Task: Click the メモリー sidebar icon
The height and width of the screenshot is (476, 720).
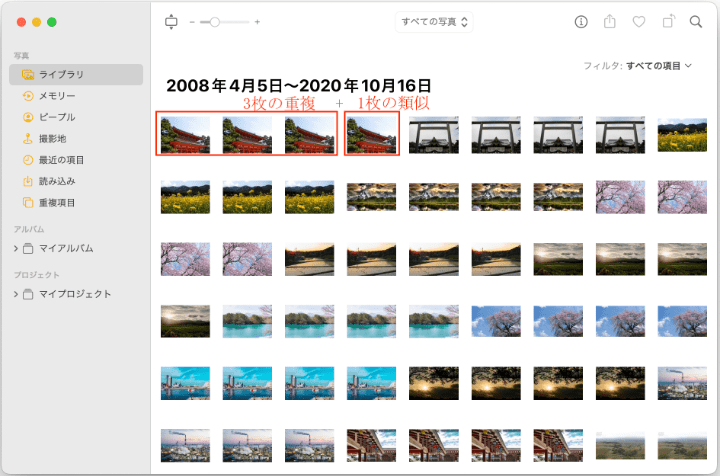Action: pyautogui.click(x=28, y=95)
